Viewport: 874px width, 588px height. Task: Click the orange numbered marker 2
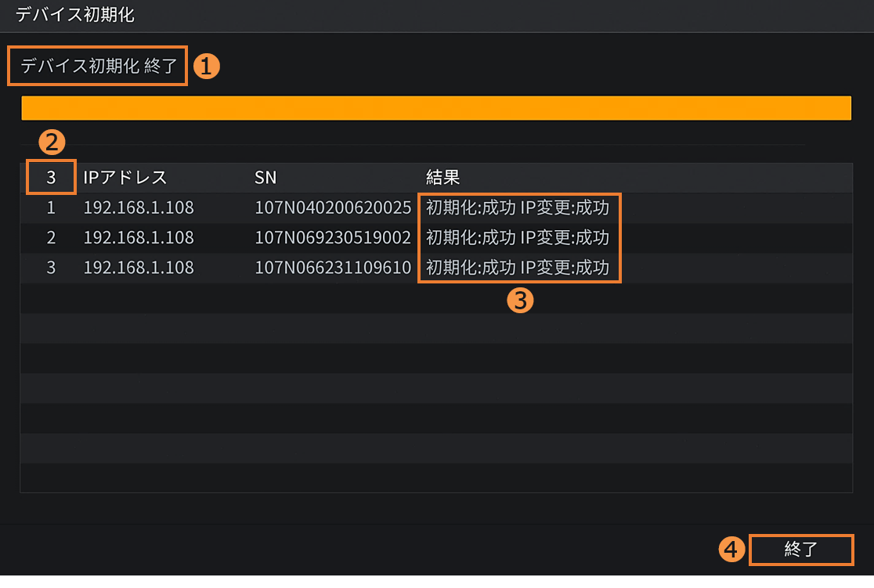click(52, 143)
